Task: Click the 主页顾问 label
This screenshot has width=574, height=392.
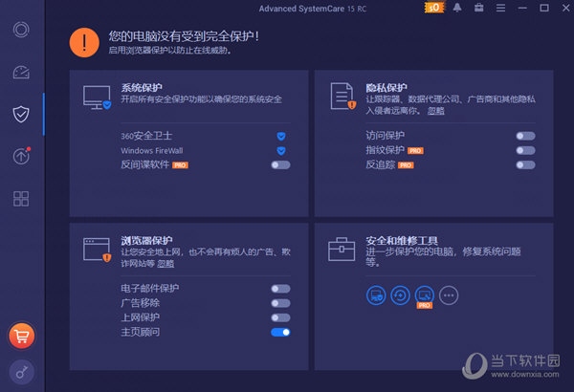Action: (141, 332)
